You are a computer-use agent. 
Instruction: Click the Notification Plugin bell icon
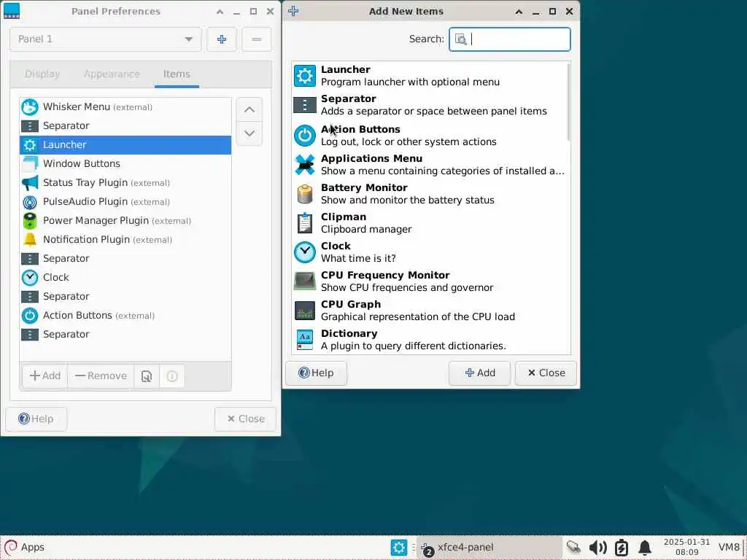click(29, 239)
